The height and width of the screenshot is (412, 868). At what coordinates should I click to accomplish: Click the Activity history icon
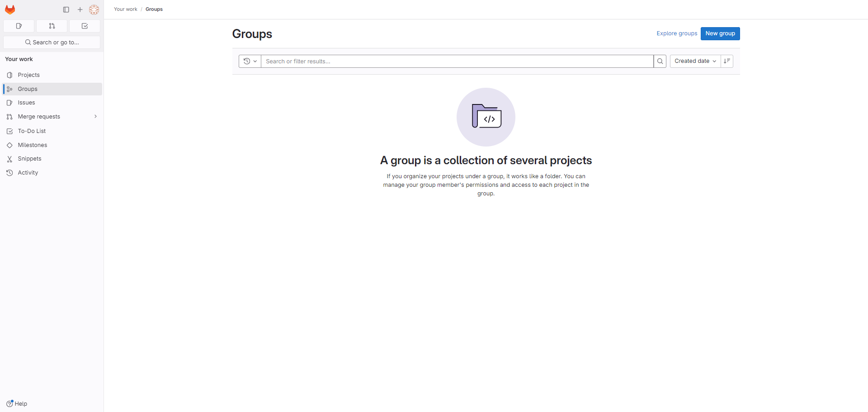[9, 173]
